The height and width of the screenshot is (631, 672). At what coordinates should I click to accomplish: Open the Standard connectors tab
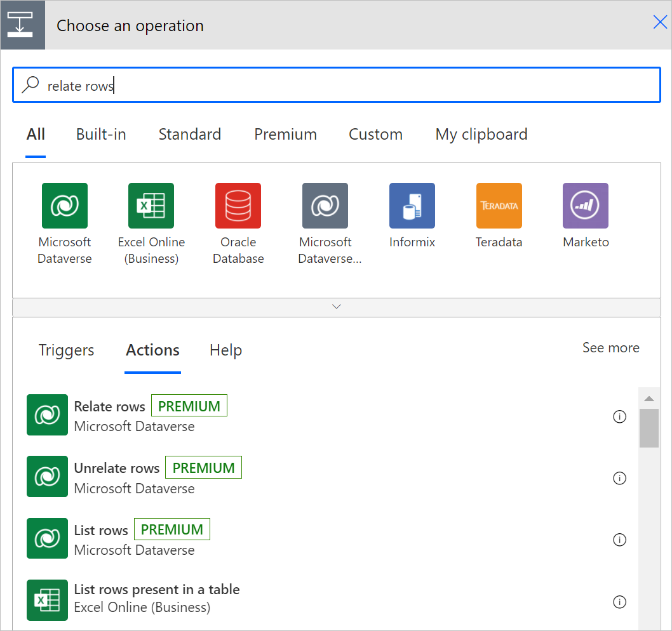coord(190,135)
